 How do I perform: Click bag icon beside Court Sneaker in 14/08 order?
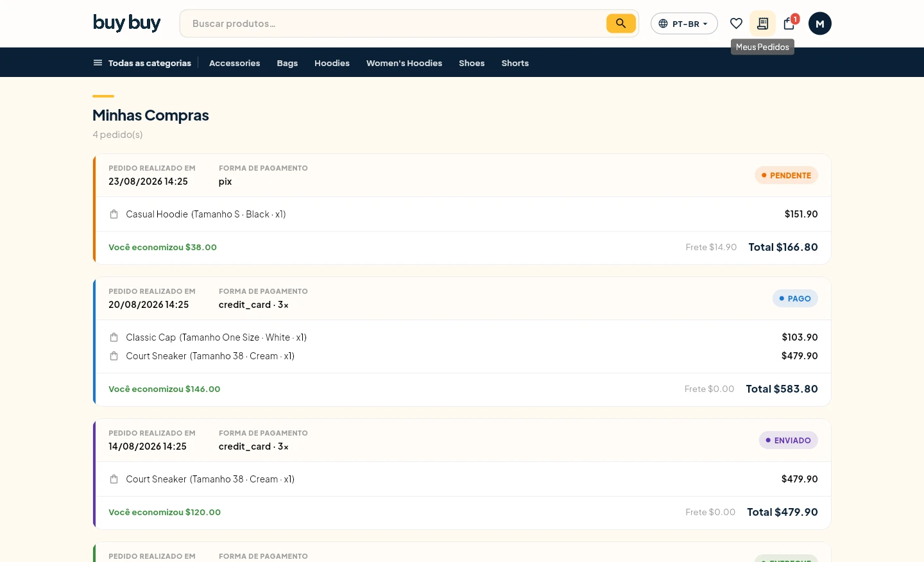click(114, 479)
